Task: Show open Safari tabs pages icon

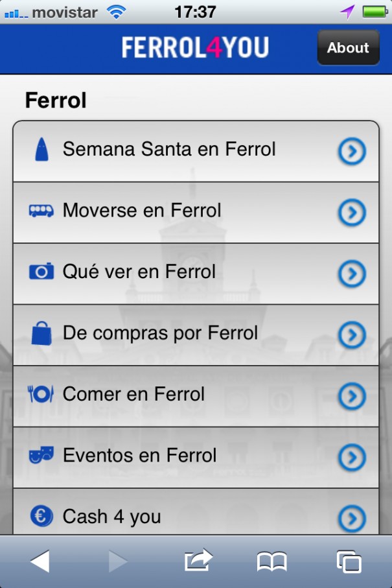Action: click(x=349, y=561)
